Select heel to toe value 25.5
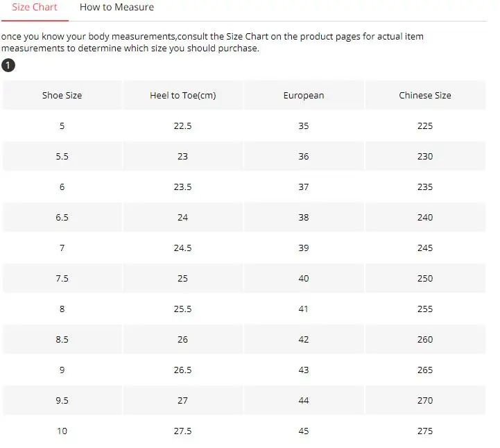Viewport: 500px width, 448px height. coord(182,309)
